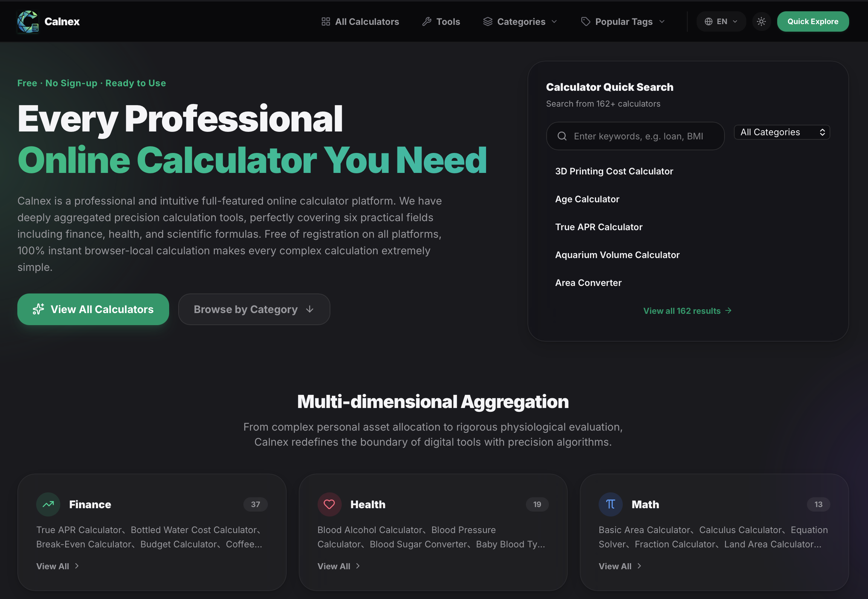Click the sparkle icon on View All Calculators
This screenshot has width=868, height=599.
(x=38, y=309)
